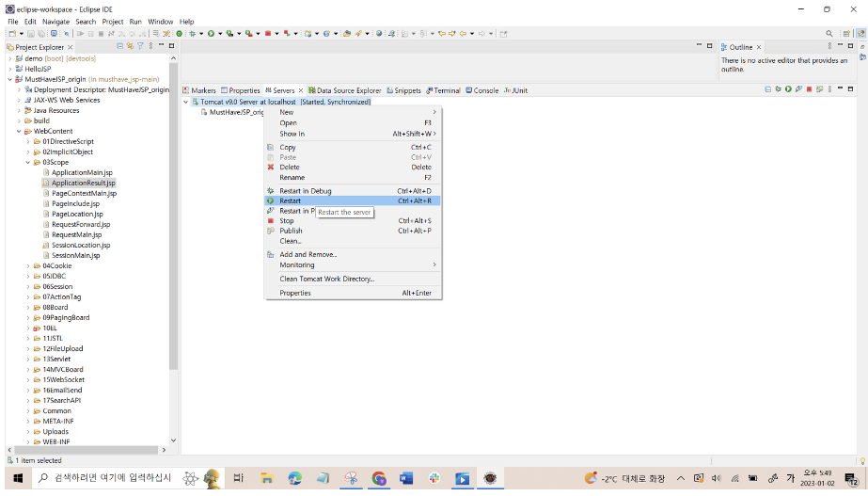The height and width of the screenshot is (496, 868).
Task: Click green Start server icon in Servers toolbar
Action: tap(788, 89)
